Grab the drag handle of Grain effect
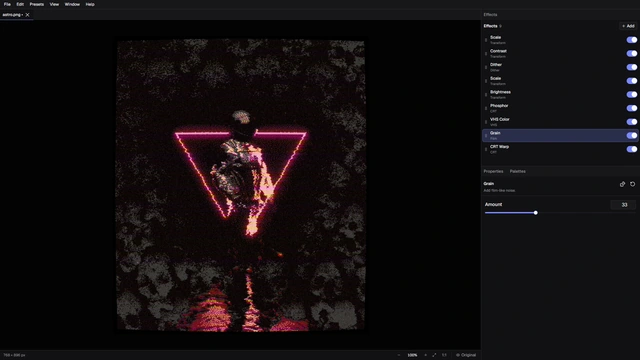Screen dimensions: 640x360 pyautogui.click(x=486, y=136)
